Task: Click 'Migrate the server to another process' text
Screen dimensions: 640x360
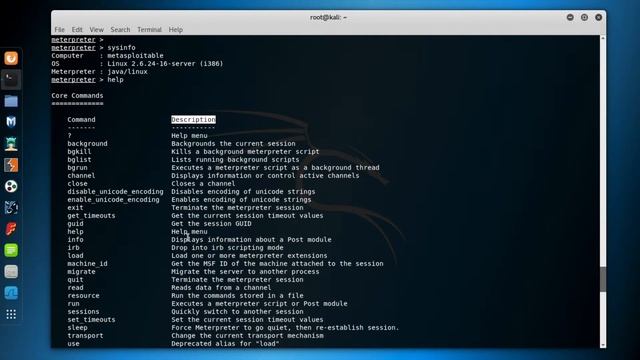Action: (x=245, y=271)
